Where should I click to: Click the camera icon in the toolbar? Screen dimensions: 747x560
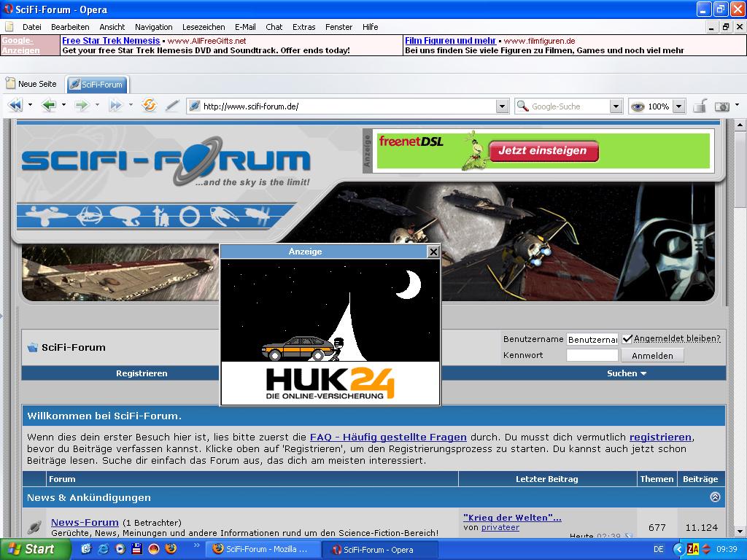[x=722, y=106]
